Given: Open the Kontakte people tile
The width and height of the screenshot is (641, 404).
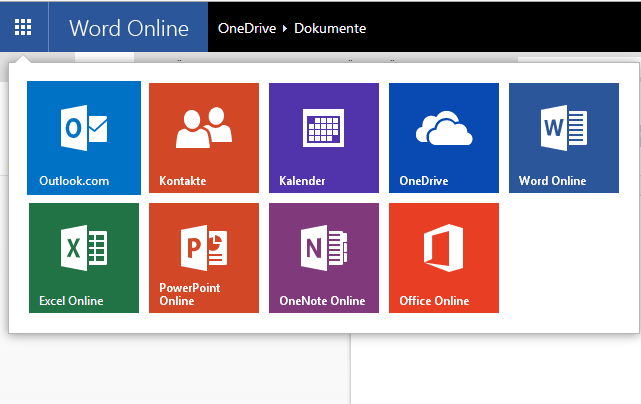Looking at the screenshot, I should click(204, 138).
